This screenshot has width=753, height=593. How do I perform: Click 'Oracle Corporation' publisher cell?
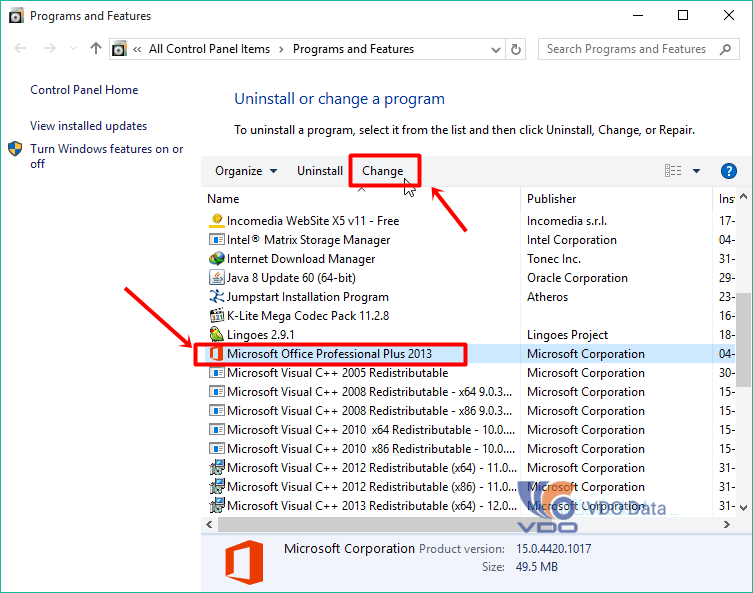tap(577, 278)
